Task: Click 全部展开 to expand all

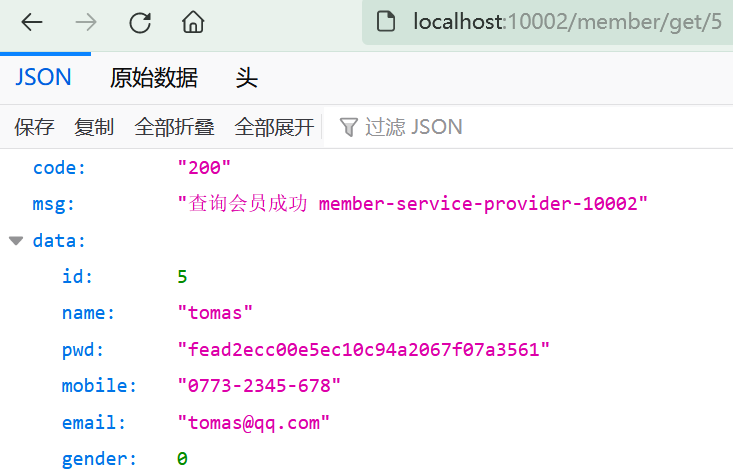Action: pos(274,127)
